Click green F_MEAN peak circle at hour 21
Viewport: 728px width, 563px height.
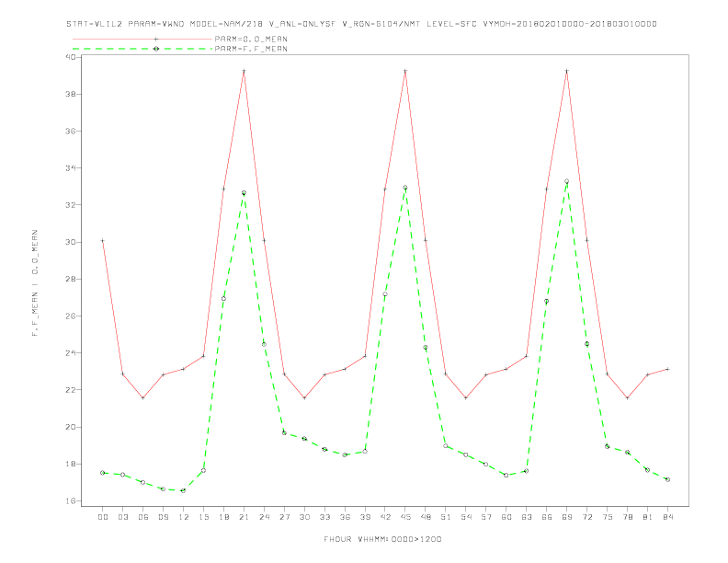tap(244, 193)
